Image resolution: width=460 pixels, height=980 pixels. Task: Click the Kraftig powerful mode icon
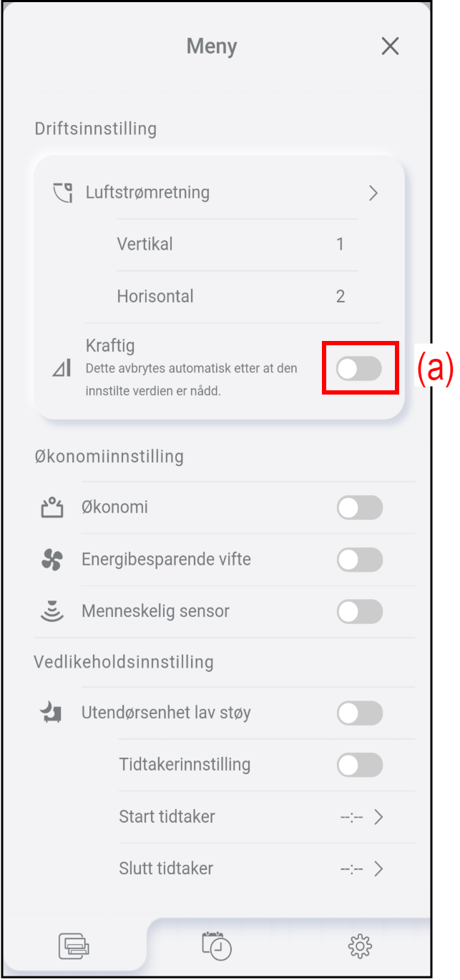click(x=62, y=368)
